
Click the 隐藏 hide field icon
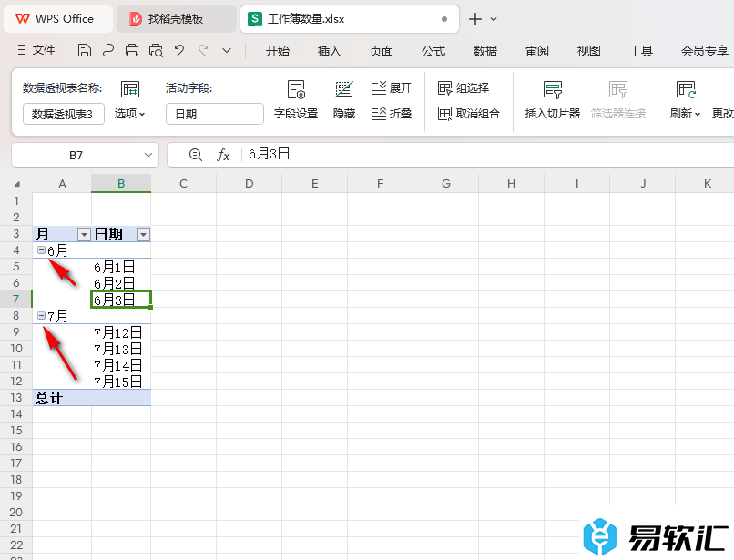pos(344,100)
